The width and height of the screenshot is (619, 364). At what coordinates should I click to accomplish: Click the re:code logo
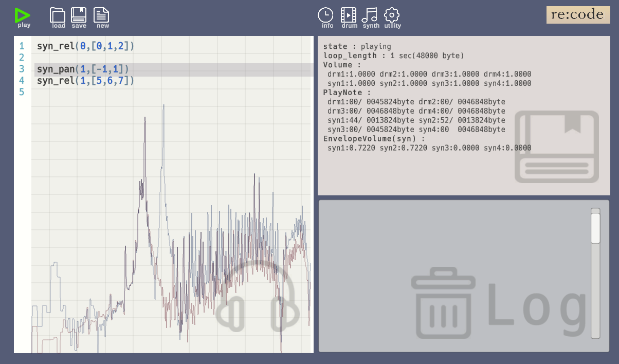(x=578, y=15)
